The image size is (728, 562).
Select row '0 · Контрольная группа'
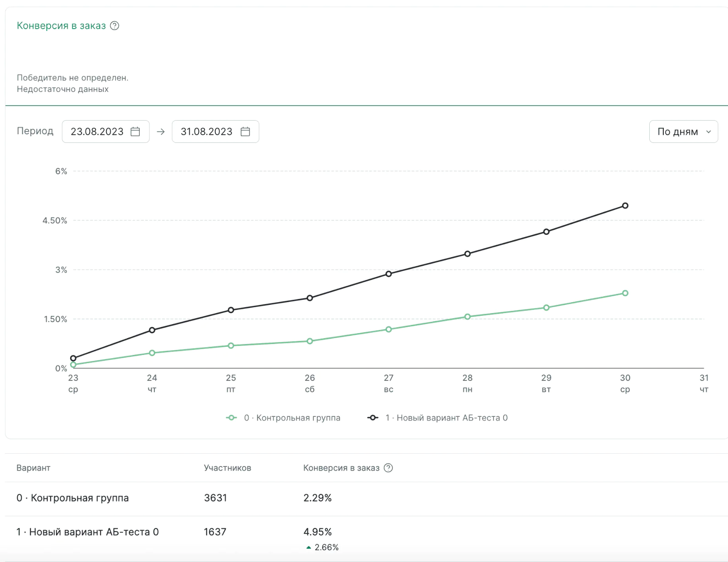(x=367, y=498)
